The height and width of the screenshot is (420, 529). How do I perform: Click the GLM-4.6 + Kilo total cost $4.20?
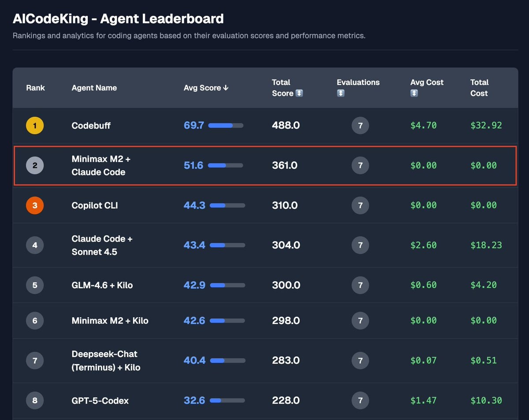pyautogui.click(x=483, y=285)
